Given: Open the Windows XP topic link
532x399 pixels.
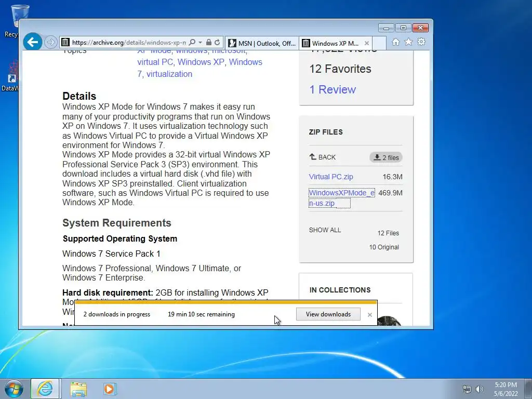Looking at the screenshot, I should click(201, 62).
